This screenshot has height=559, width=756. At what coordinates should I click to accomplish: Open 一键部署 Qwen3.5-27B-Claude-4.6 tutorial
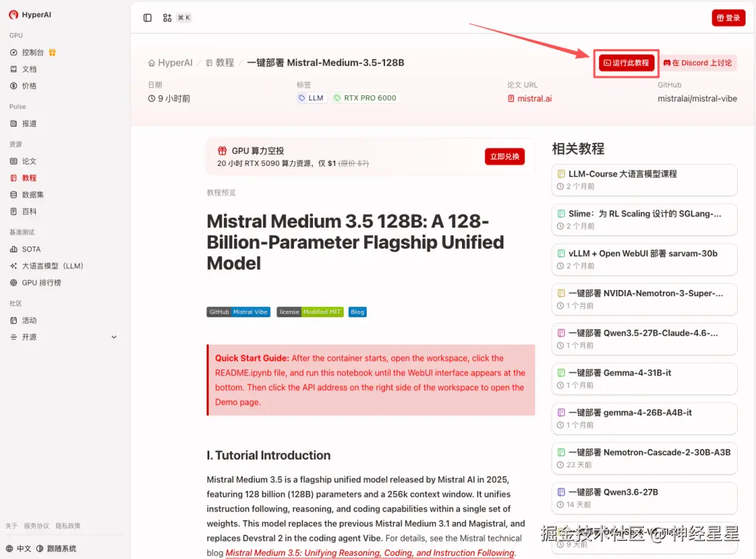point(644,339)
